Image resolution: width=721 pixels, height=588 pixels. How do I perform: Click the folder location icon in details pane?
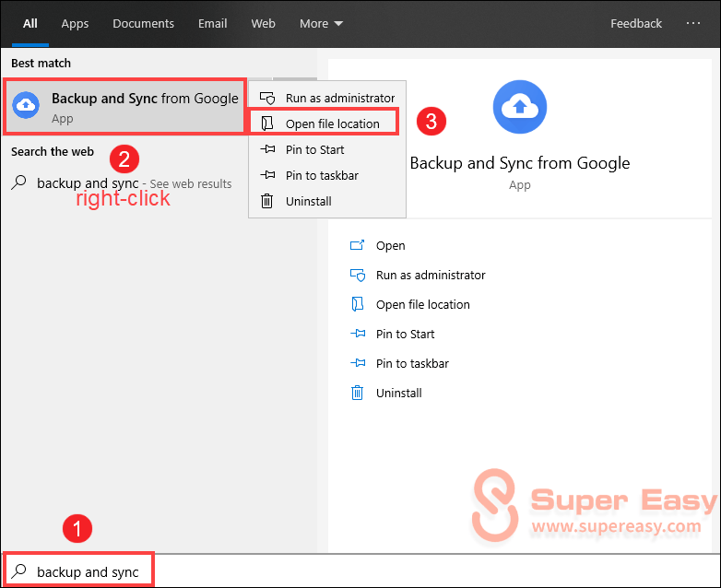point(358,304)
